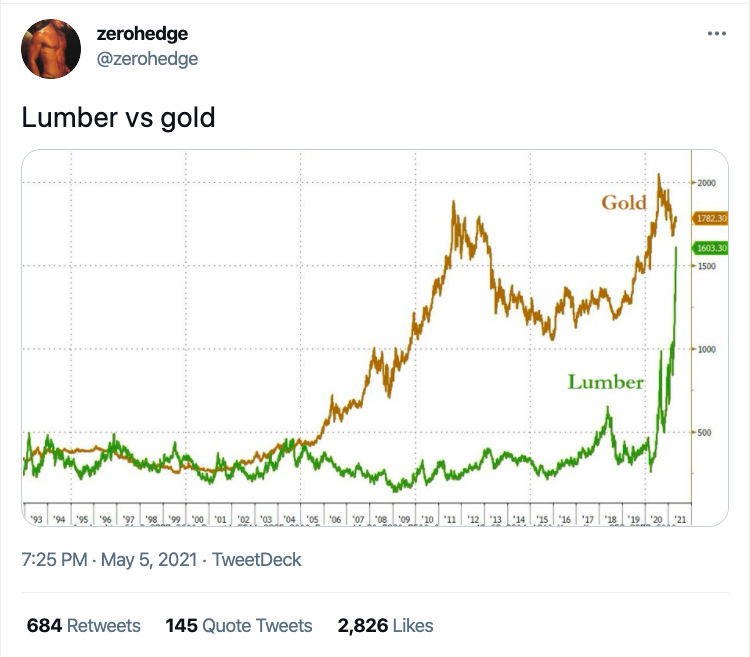Open the tweet's more options menu
The height and width of the screenshot is (657, 750).
coord(716,33)
